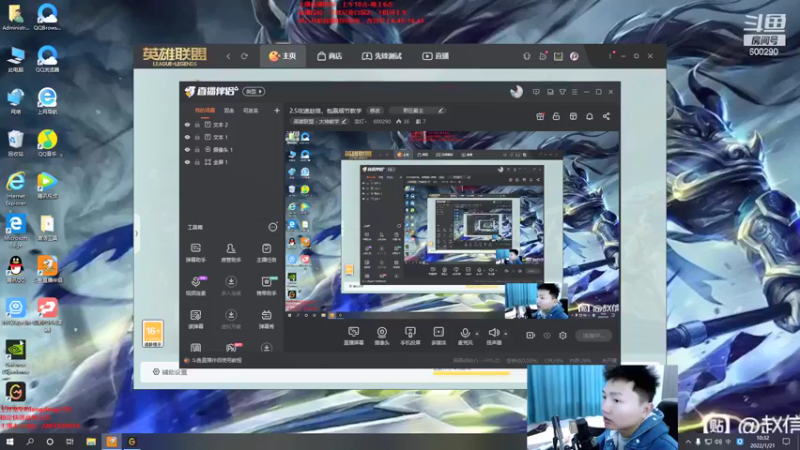Show hidden system tray icons
The image size is (800, 450).
[x=688, y=442]
